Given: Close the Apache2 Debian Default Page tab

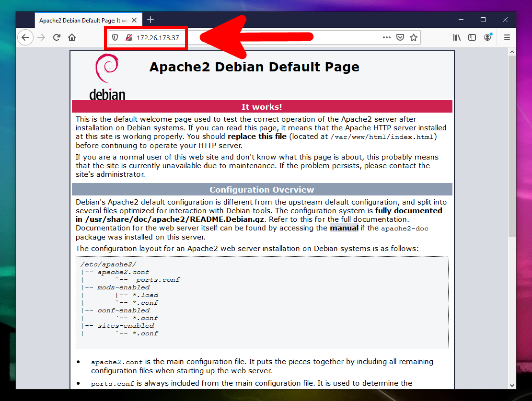Looking at the screenshot, I should pyautogui.click(x=135, y=20).
